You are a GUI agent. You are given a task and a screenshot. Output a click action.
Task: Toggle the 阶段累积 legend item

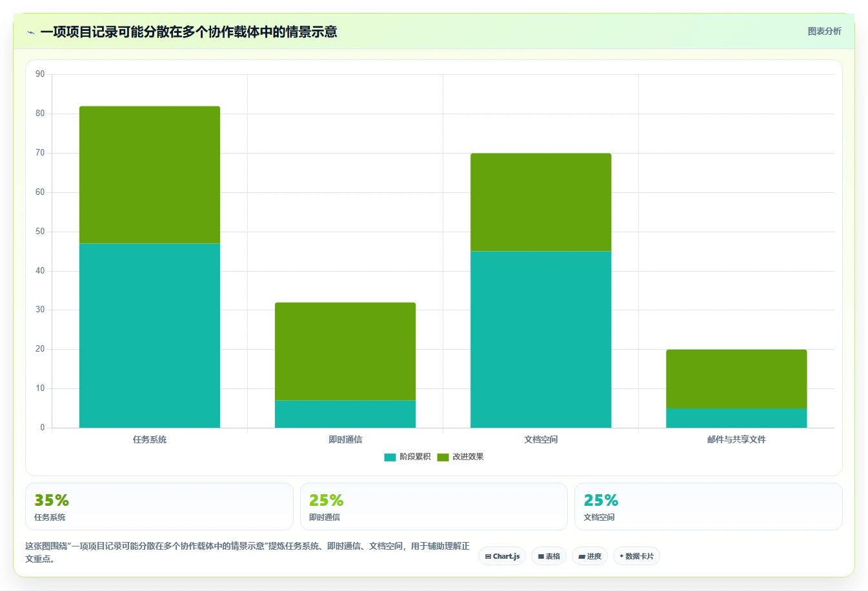click(407, 457)
